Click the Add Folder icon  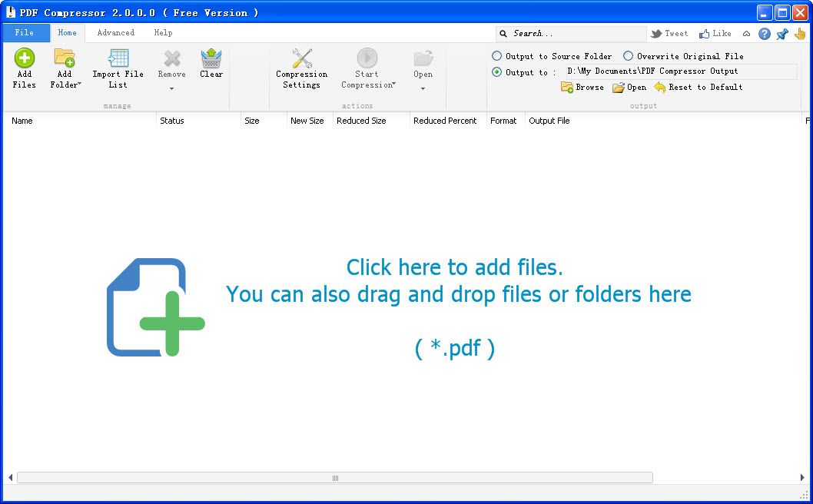65,58
